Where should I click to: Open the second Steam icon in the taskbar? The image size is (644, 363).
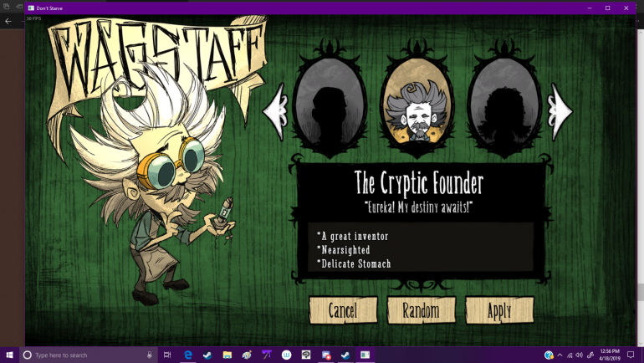345,355
